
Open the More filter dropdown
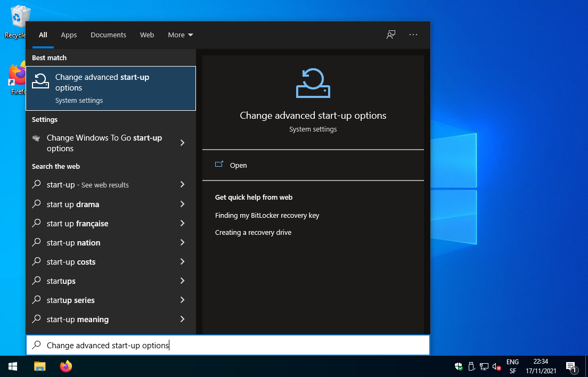(x=180, y=35)
